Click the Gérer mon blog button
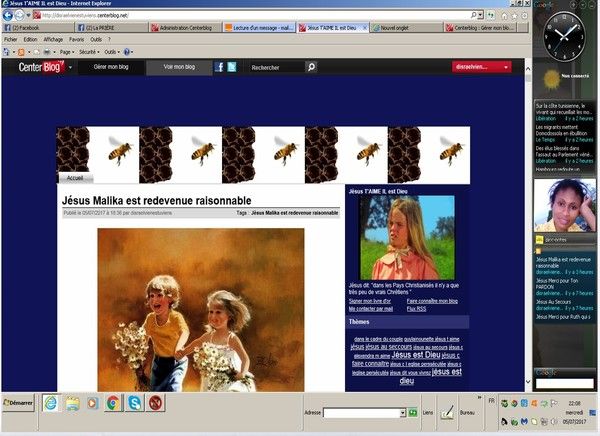 (x=111, y=67)
